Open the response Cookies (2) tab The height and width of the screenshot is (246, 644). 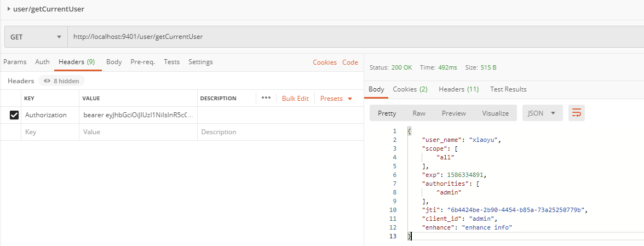410,89
